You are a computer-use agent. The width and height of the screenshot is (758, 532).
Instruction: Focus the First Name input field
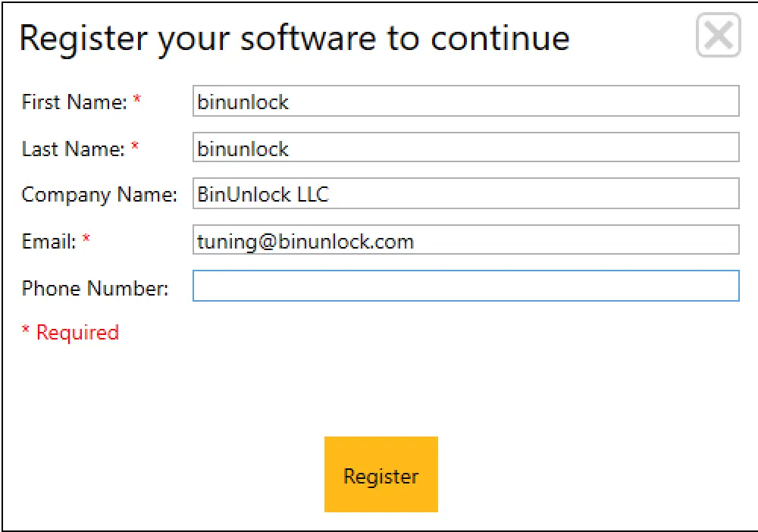pyautogui.click(x=465, y=102)
